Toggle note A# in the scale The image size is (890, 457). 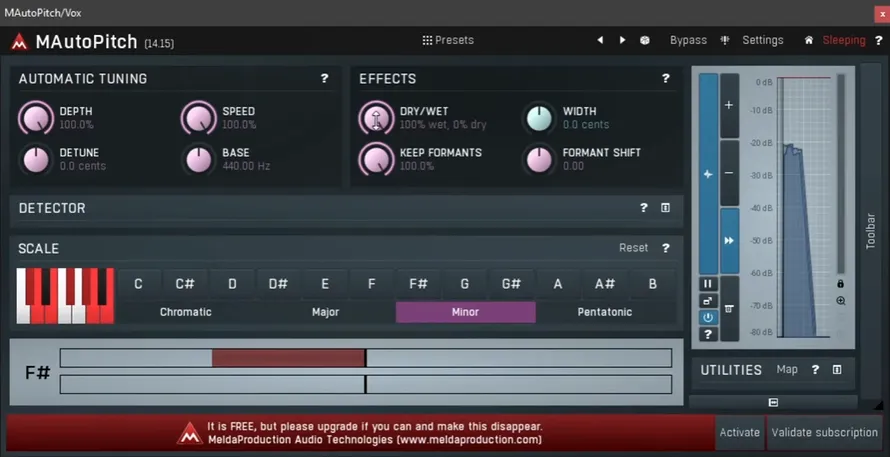click(605, 284)
